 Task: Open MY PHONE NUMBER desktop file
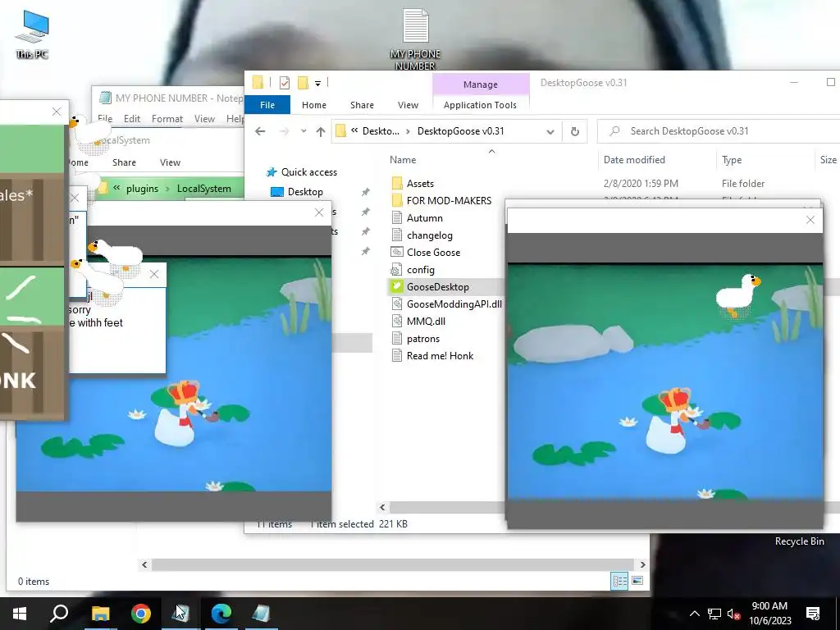click(415, 39)
